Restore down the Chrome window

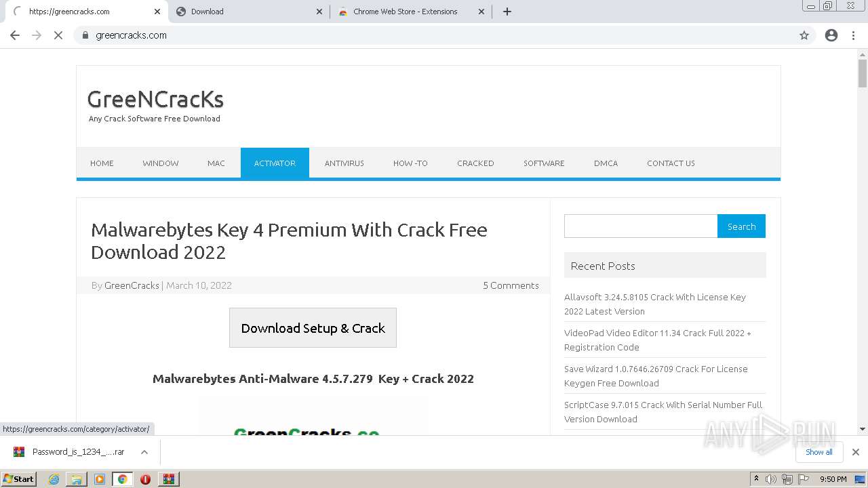pos(828,5)
